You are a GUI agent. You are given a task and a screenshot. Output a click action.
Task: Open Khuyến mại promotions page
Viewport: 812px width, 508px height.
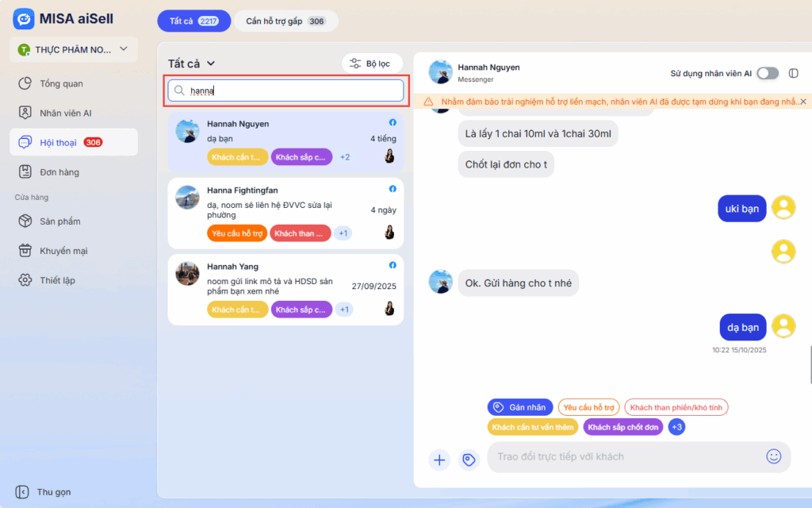[63, 251]
